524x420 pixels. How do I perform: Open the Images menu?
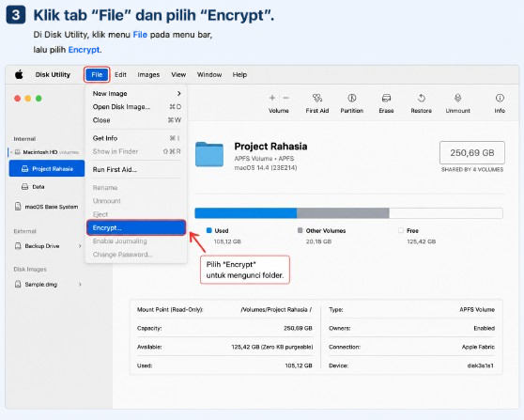(x=148, y=74)
